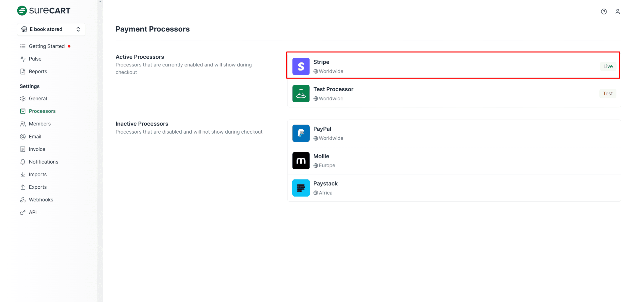Click the SureCart logo
This screenshot has width=644, height=302.
point(44,11)
